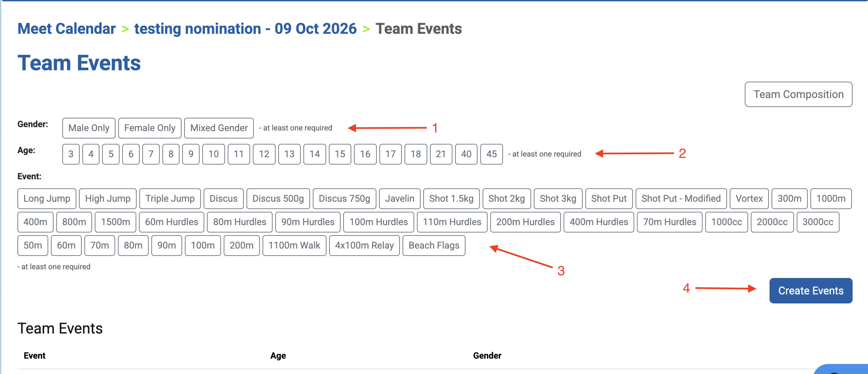Select age 14
Viewport: 868px width, 374px height.
point(314,154)
